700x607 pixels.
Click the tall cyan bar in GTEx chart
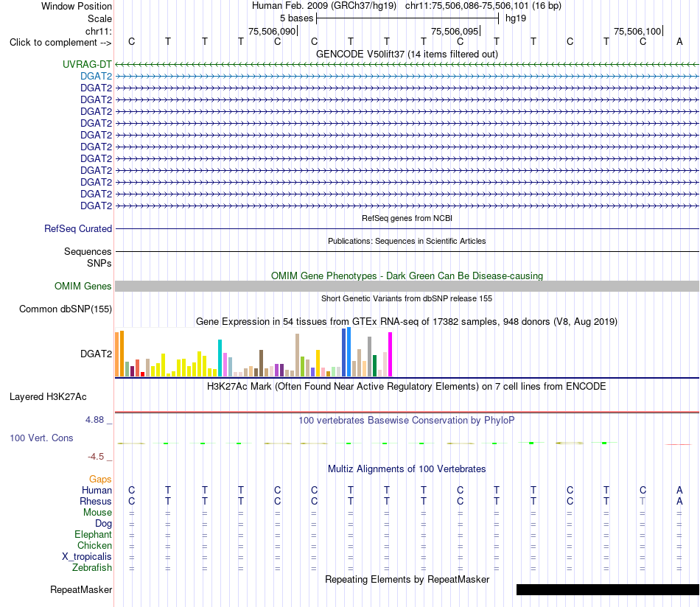(220, 358)
